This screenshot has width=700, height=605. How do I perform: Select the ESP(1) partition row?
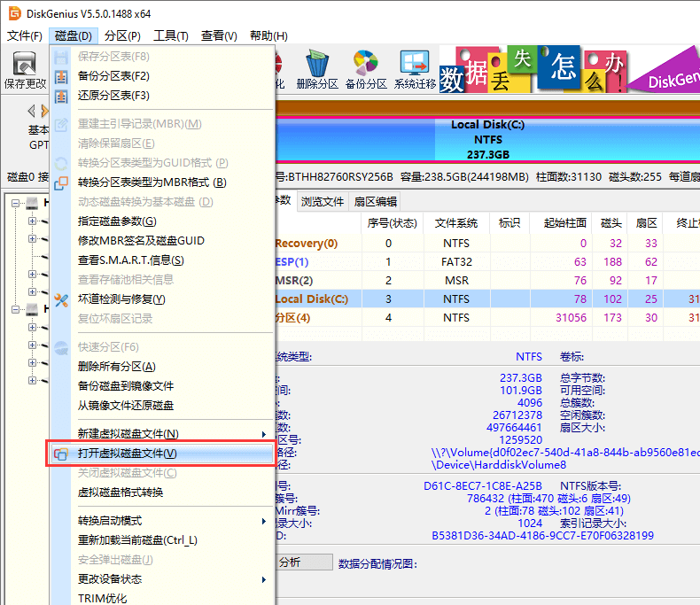(486, 262)
